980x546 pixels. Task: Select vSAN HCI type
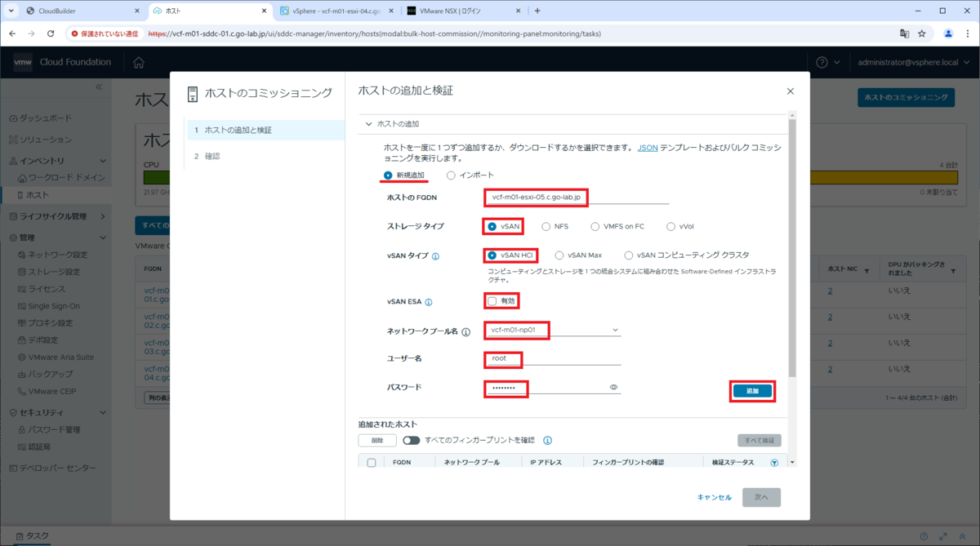pyautogui.click(x=492, y=255)
